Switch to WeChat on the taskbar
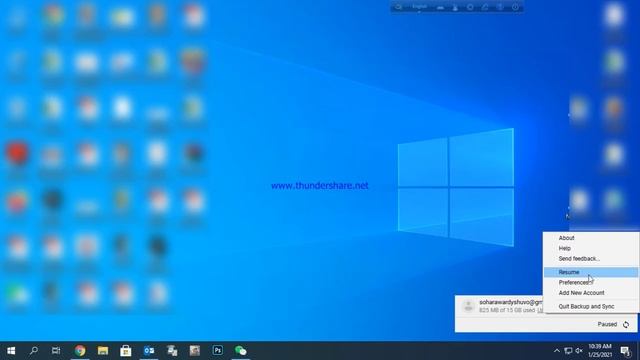640x360 pixels. 241,351
